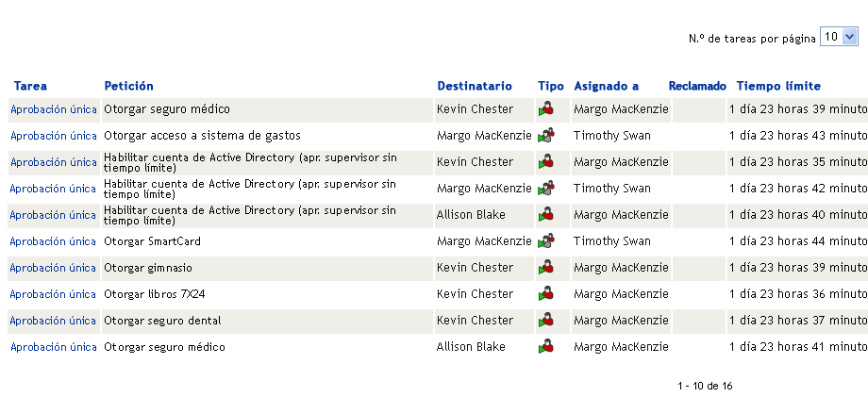Screen dimensions: 868x397
Task: Click type icon in Kevin Chester's seguro médico row
Action: 545,109
